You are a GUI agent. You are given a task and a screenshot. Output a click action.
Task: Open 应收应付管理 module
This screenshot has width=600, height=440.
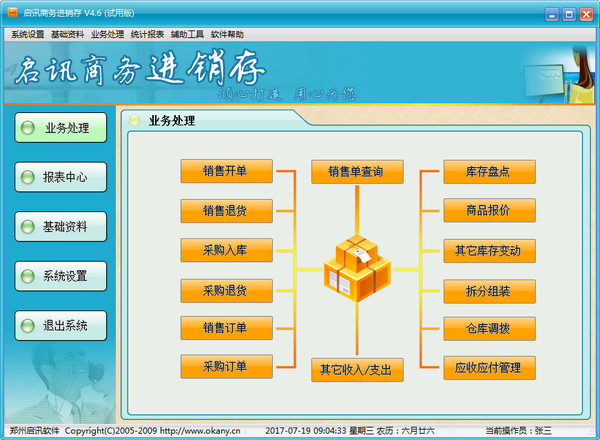[489, 368]
